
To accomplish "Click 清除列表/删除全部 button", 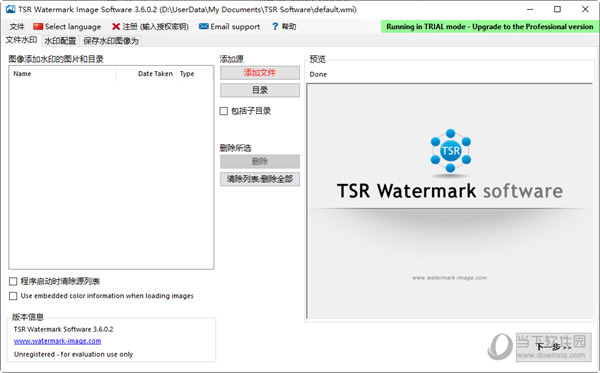I will pyautogui.click(x=260, y=179).
